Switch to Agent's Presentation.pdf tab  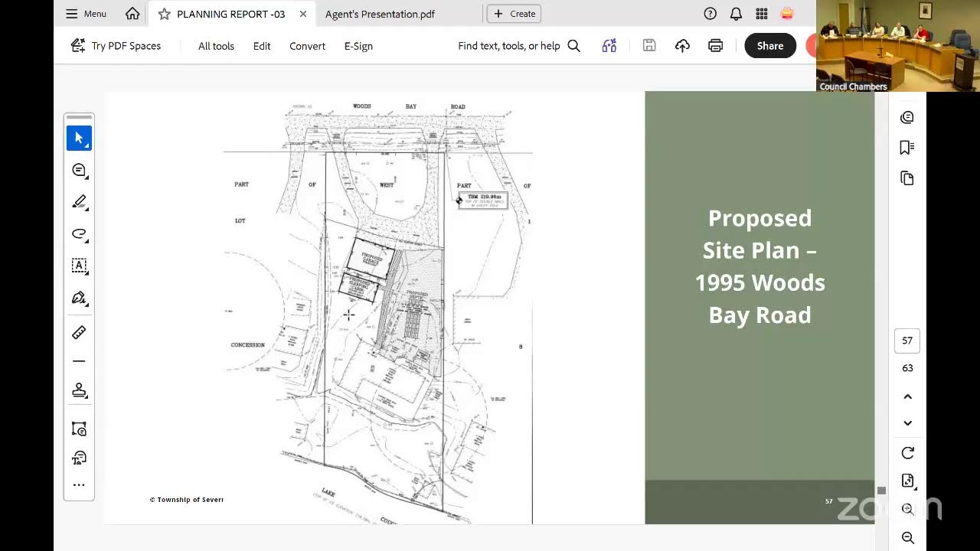380,14
